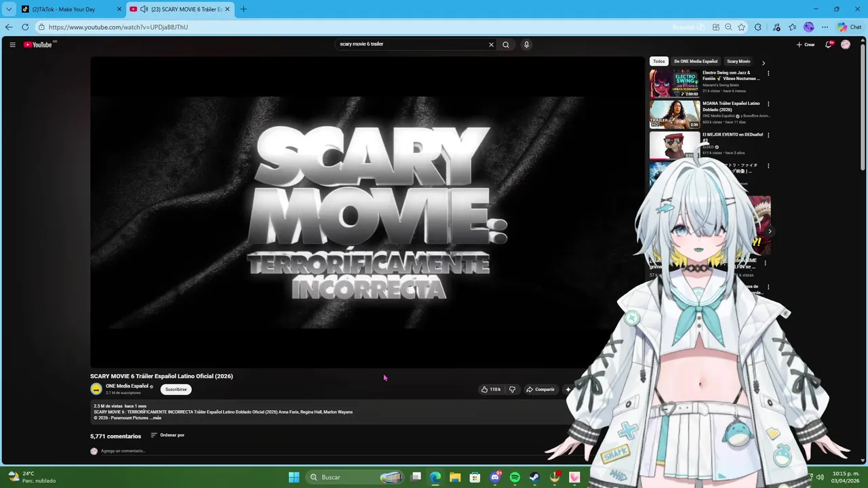Viewport: 868px width, 488px height.
Task: Open the YouTube account avatar menu
Action: pyautogui.click(x=846, y=45)
